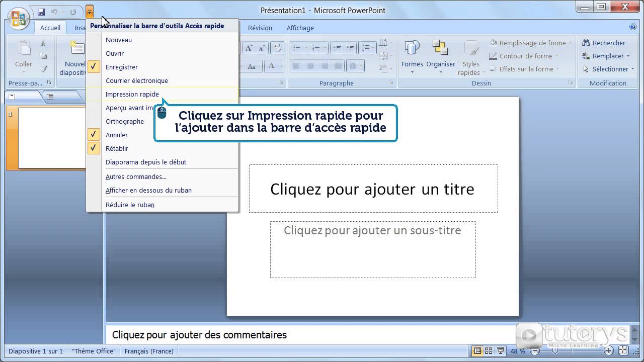Expand Paragraphe dialog launcher

(x=391, y=82)
